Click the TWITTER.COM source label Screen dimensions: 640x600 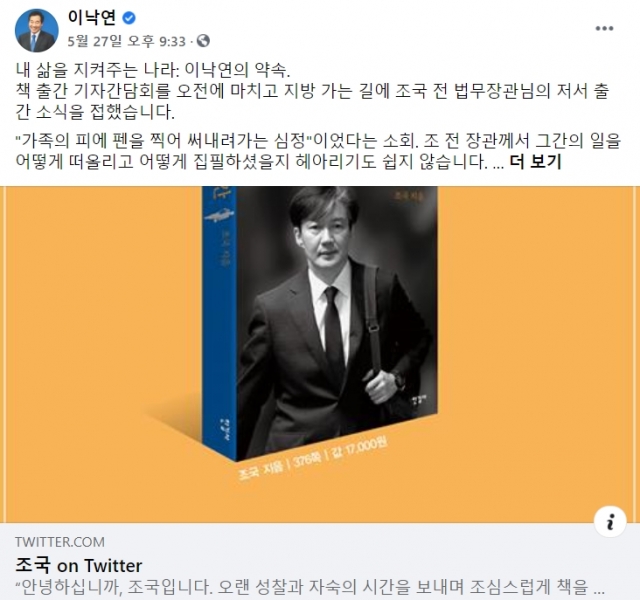click(x=60, y=542)
